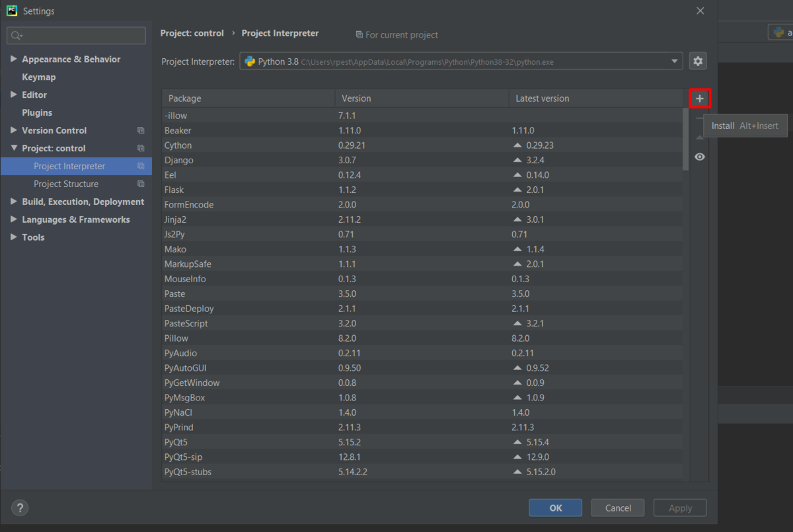Open the Project Interpreter dropdown arrow
Image resolution: width=793 pixels, height=532 pixels.
click(x=675, y=61)
